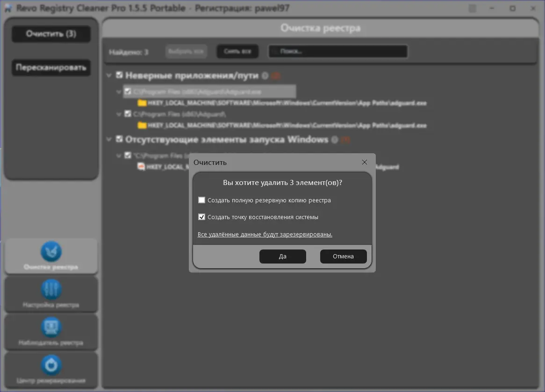The width and height of the screenshot is (545, 392).
Task: Click the folder icon of second adguard.exe registry key
Action: [x=142, y=125]
